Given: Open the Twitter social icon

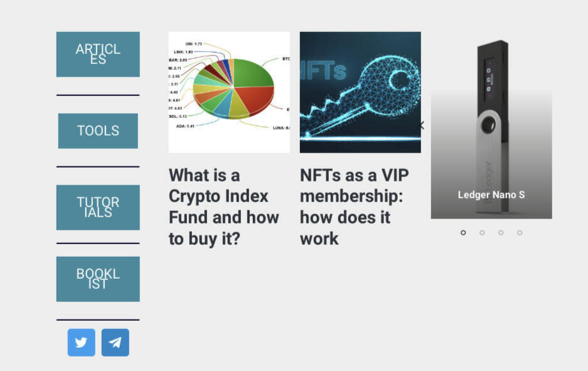Looking at the screenshot, I should (82, 343).
